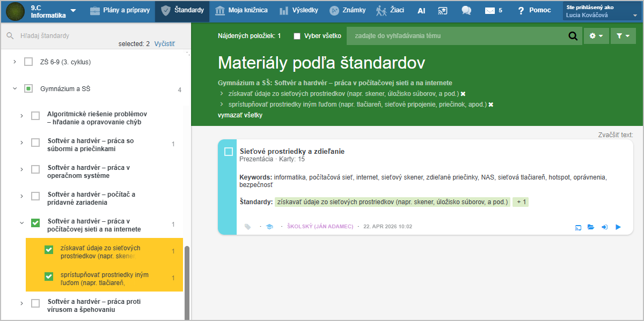Click 'vymazať všetky' to clear filters
Image resolution: width=644 pixels, height=321 pixels.
[240, 115]
